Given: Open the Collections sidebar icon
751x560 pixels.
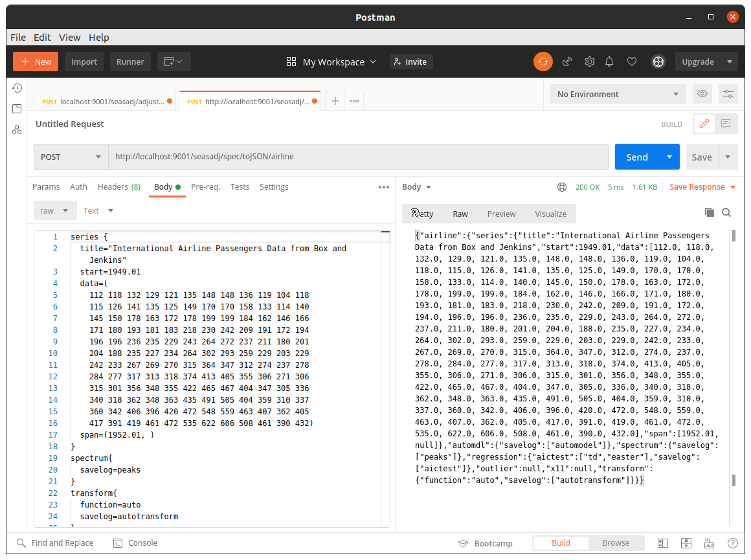Looking at the screenshot, I should click(17, 109).
